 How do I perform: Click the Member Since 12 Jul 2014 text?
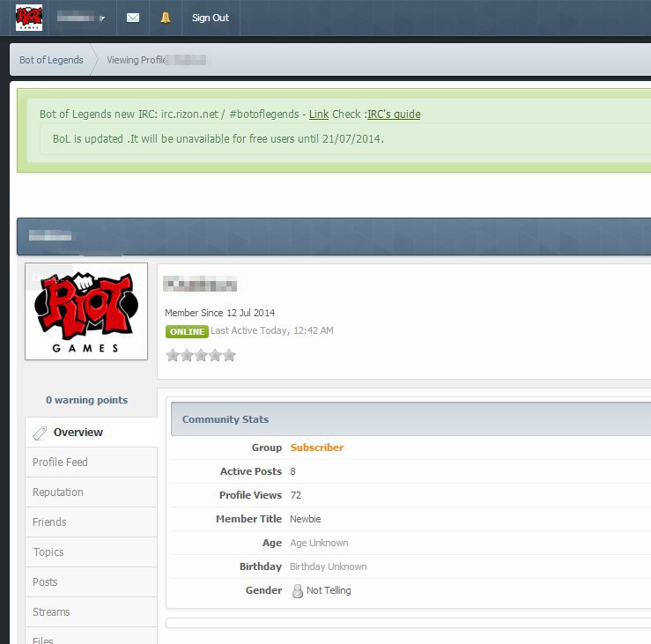click(220, 313)
